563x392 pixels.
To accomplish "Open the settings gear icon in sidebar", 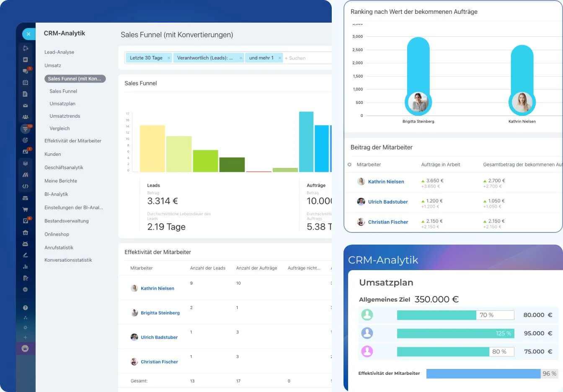I will pyautogui.click(x=25, y=328).
